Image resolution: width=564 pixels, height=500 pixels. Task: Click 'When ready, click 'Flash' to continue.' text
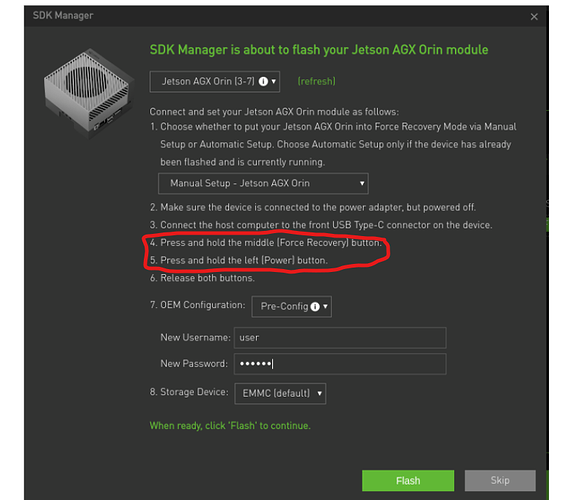[230, 426]
